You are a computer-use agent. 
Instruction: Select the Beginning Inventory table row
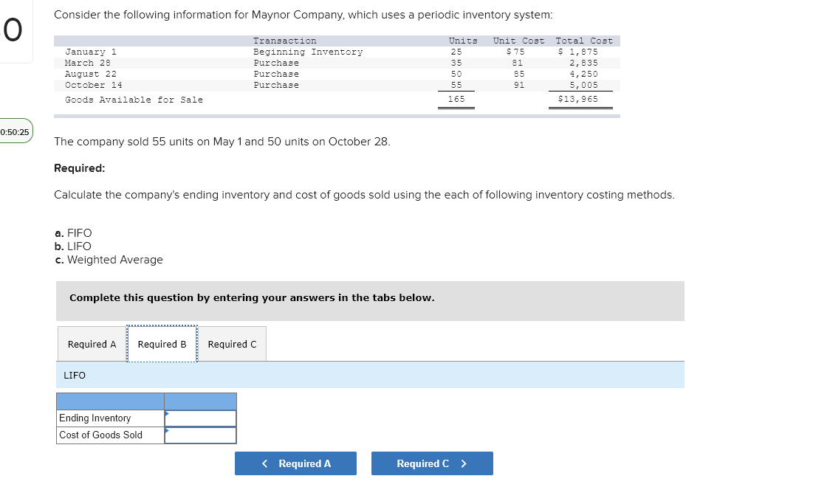point(295,52)
